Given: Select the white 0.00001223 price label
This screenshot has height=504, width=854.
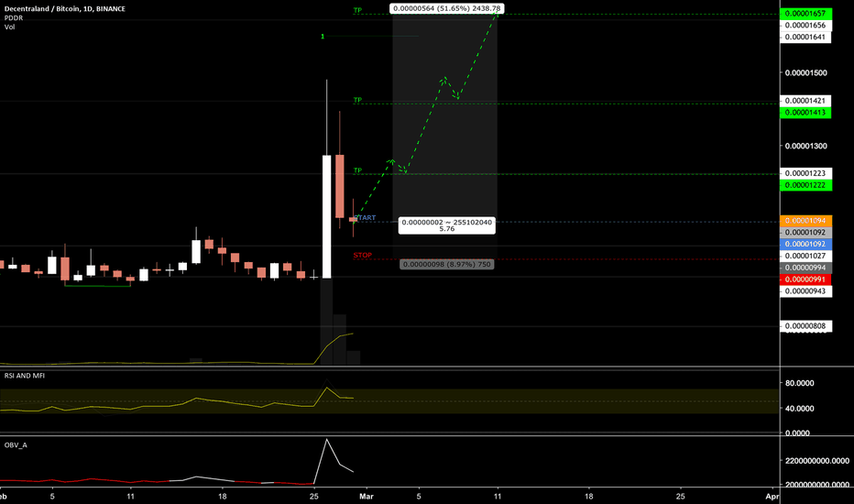Looking at the screenshot, I should pos(805,173).
